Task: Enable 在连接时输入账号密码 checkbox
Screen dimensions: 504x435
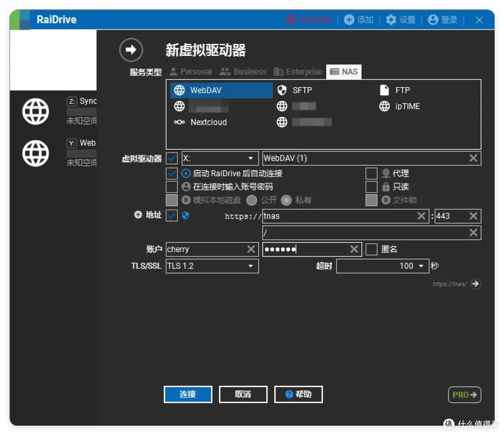Action: 172,186
